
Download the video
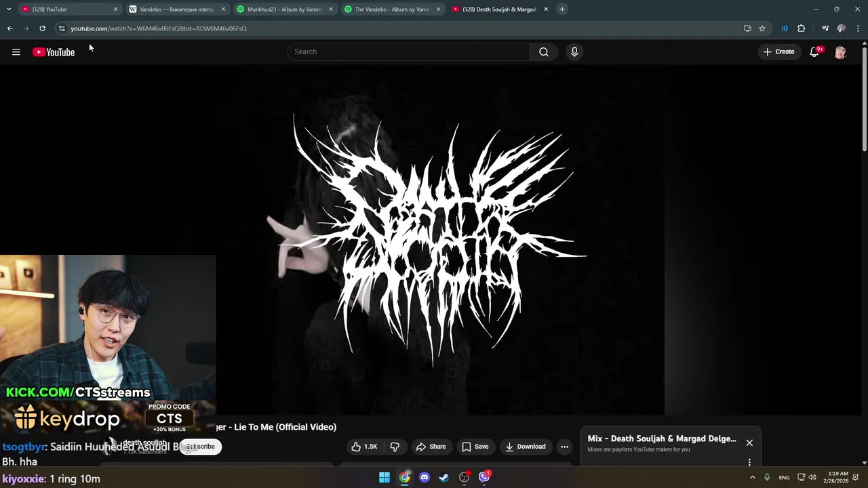pos(526,447)
